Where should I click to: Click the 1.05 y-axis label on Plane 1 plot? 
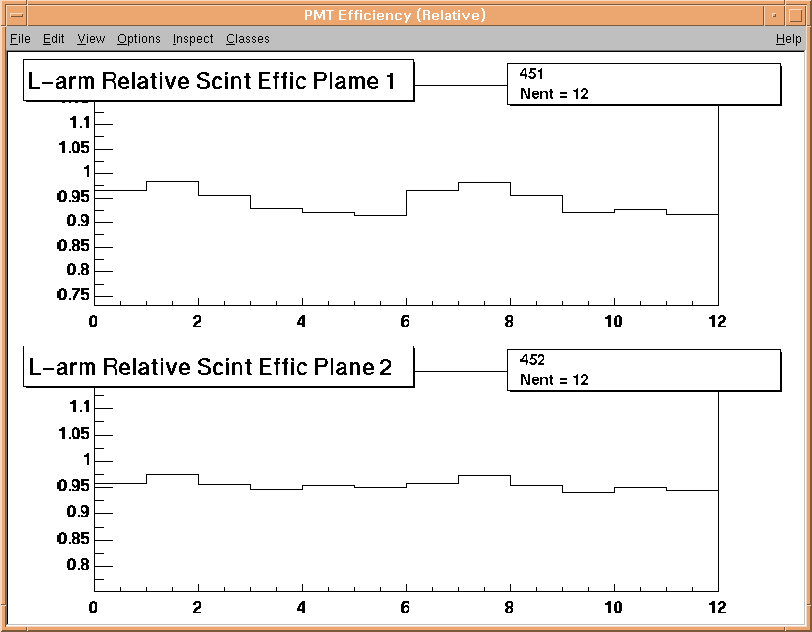74,148
